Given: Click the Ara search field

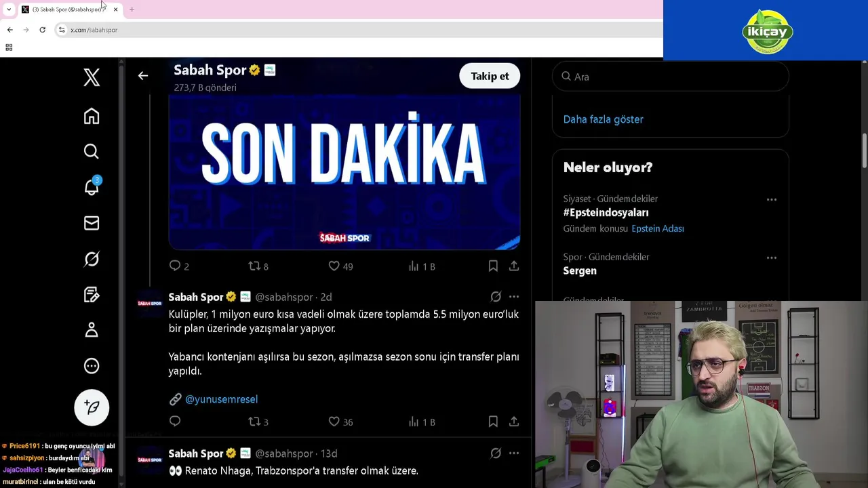Looking at the screenshot, I should point(671,77).
